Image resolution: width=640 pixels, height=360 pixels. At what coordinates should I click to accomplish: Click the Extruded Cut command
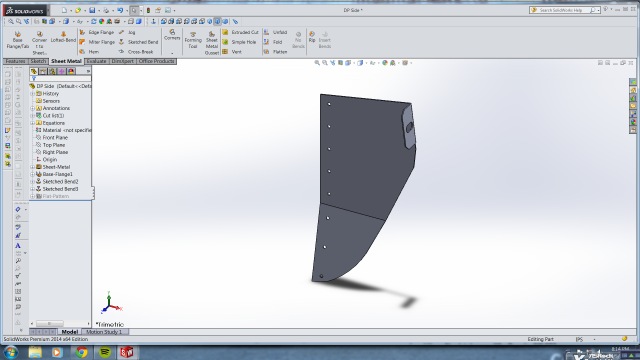coord(240,32)
